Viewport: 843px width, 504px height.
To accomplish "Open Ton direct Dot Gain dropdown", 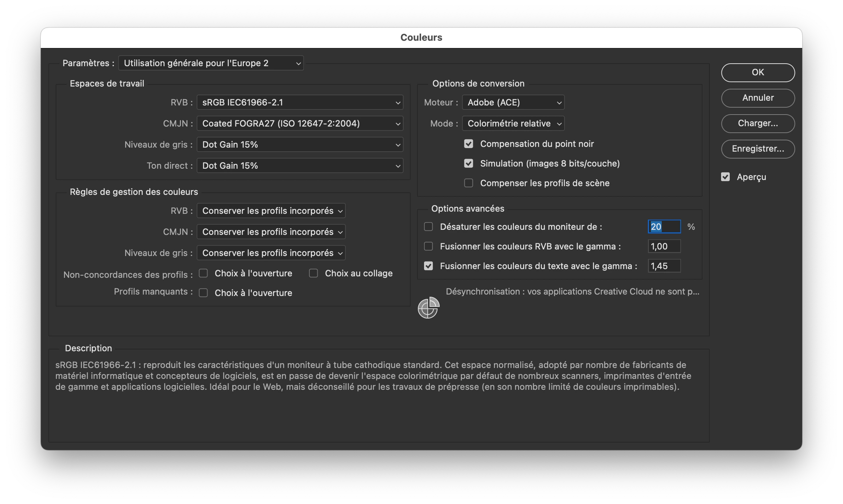I will 300,166.
